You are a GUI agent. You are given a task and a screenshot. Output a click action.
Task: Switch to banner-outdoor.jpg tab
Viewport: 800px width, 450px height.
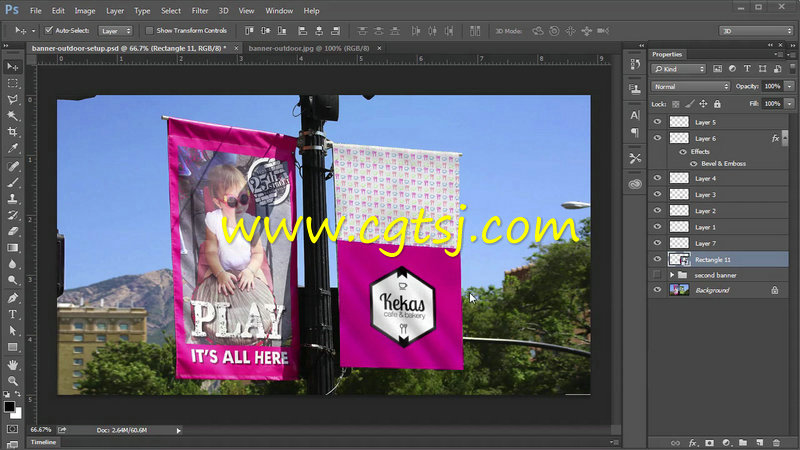point(309,48)
